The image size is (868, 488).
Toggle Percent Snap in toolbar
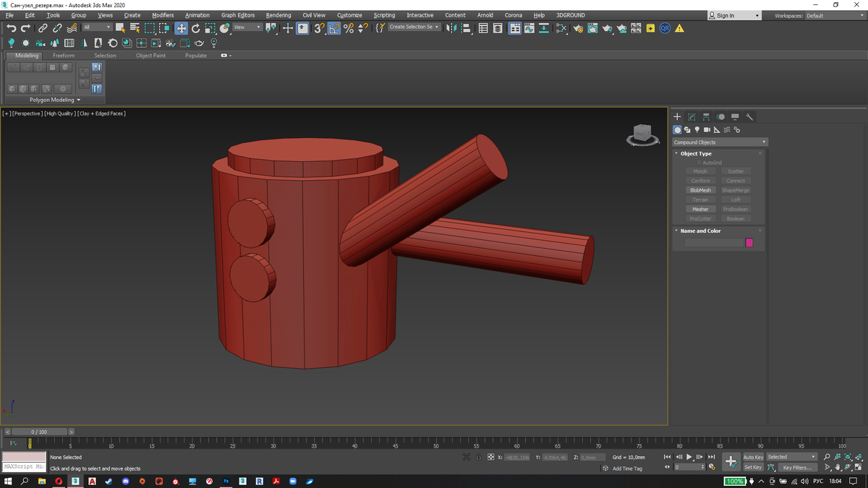tap(348, 28)
